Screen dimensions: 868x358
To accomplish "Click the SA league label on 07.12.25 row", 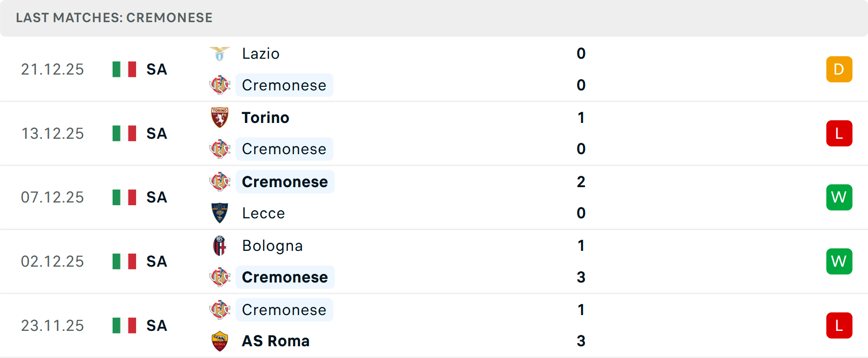I will [x=157, y=197].
